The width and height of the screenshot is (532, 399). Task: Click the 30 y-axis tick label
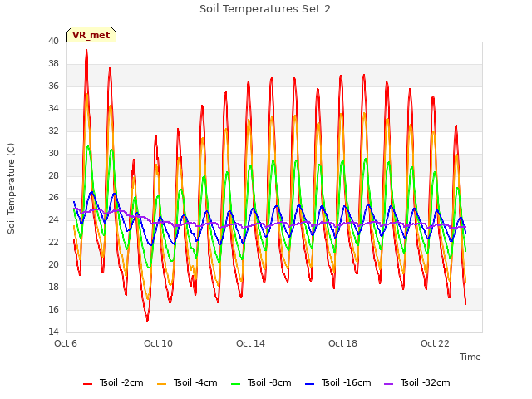tap(53, 153)
